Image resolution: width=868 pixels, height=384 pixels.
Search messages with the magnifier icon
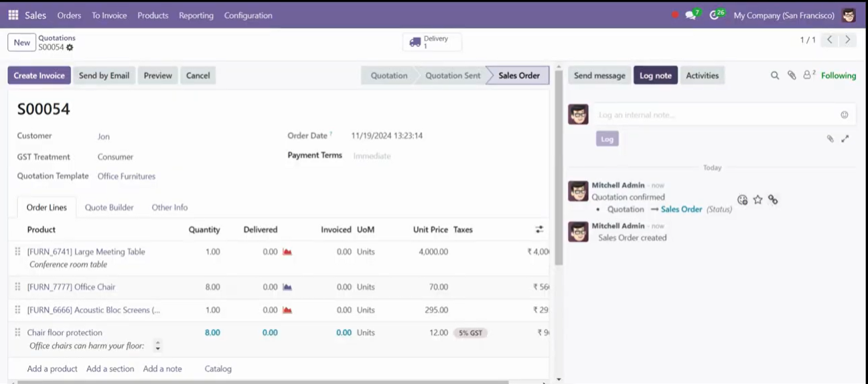tap(775, 76)
